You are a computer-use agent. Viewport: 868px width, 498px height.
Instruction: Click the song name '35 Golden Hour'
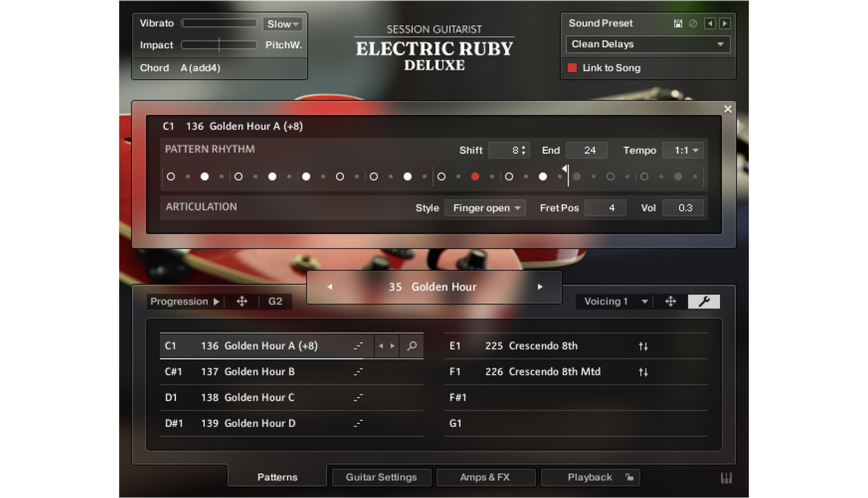[x=433, y=287]
